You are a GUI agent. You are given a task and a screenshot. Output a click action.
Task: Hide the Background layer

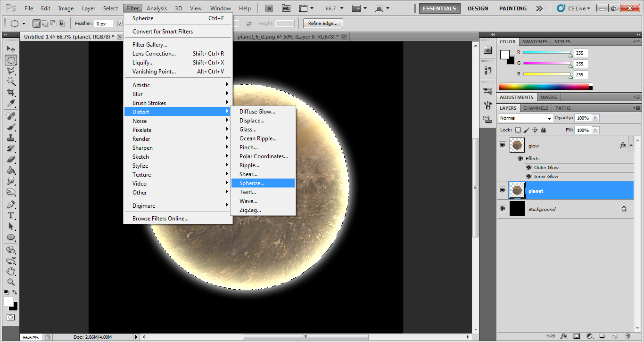pos(502,209)
